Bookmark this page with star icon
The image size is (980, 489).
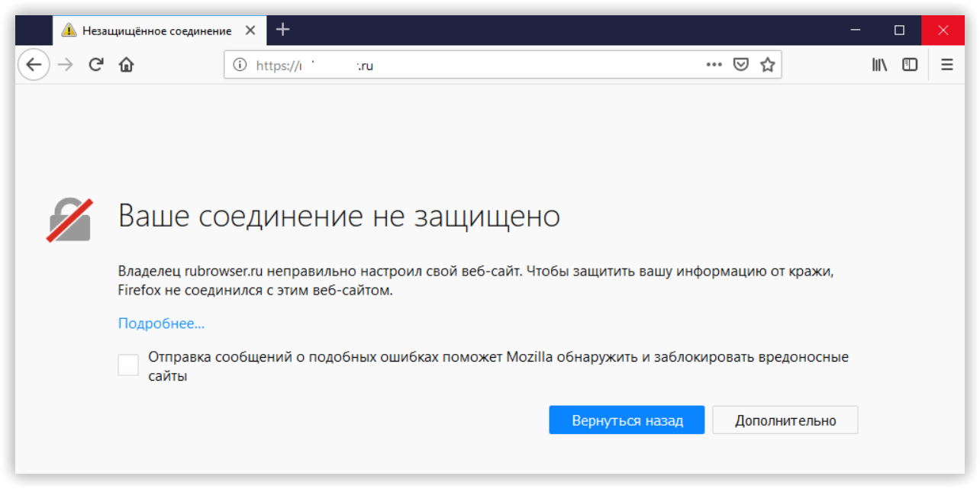click(767, 65)
